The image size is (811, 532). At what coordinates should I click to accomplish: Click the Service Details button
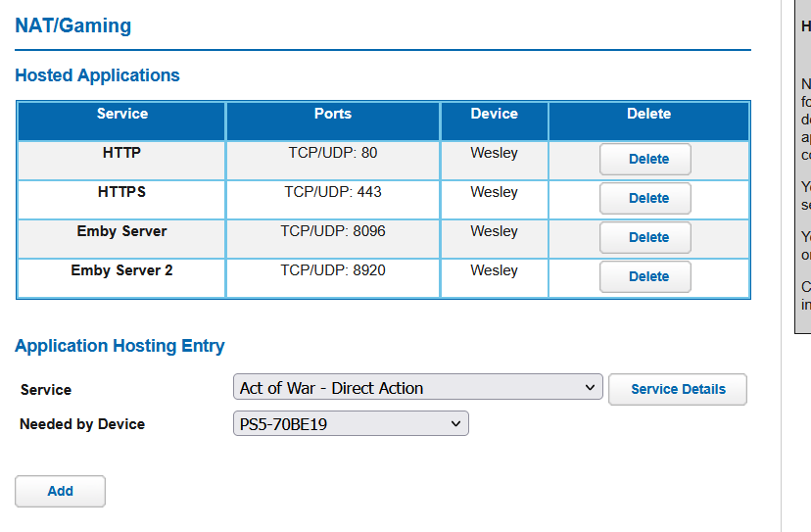point(678,389)
